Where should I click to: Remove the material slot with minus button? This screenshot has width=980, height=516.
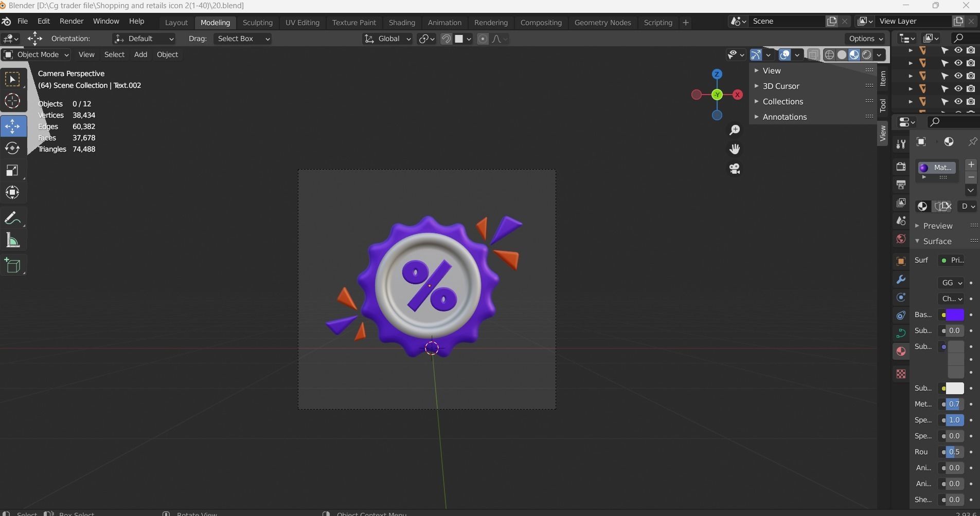click(x=971, y=178)
